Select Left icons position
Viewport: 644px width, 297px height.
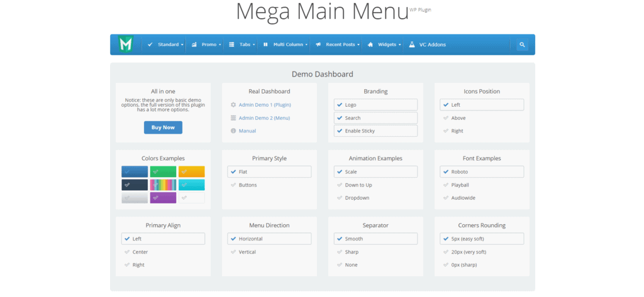tap(482, 105)
